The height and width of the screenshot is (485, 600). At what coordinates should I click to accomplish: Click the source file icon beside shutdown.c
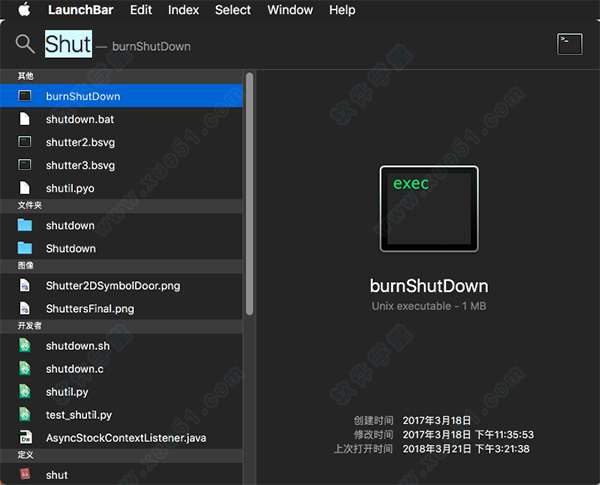pyautogui.click(x=25, y=368)
